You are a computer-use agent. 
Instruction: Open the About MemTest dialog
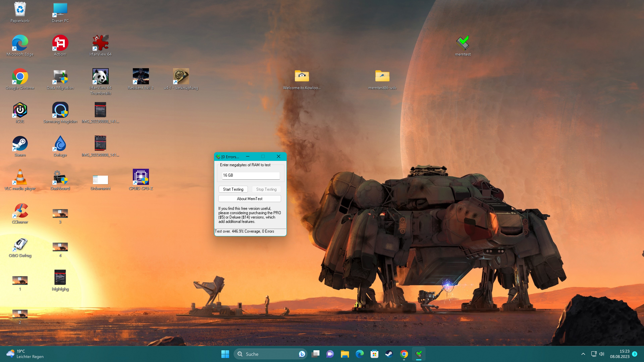coord(250,199)
